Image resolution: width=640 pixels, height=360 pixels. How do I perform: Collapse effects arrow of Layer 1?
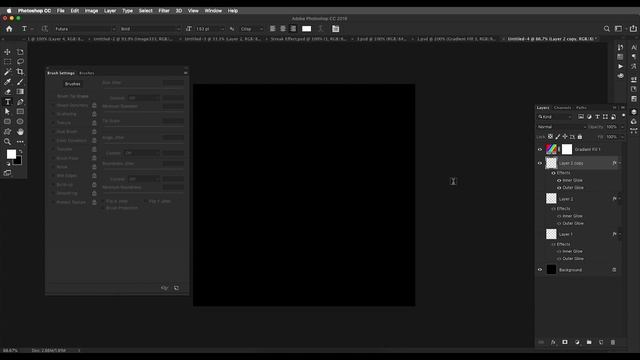620,234
